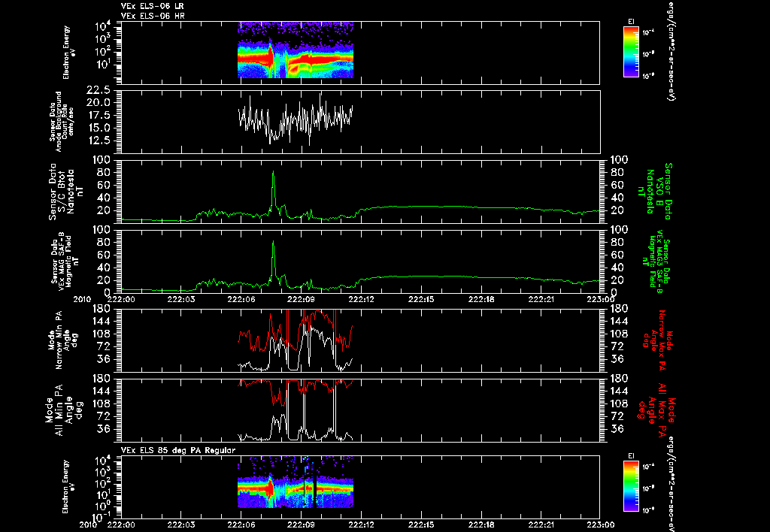Select the 'Mode All Min PA Angle' label
Viewport: 770px width, 532px height.
pos(60,410)
